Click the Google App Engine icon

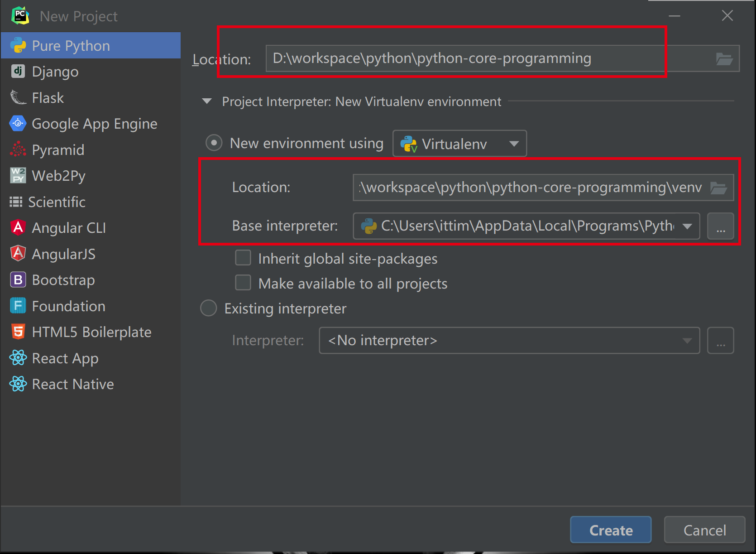point(18,123)
